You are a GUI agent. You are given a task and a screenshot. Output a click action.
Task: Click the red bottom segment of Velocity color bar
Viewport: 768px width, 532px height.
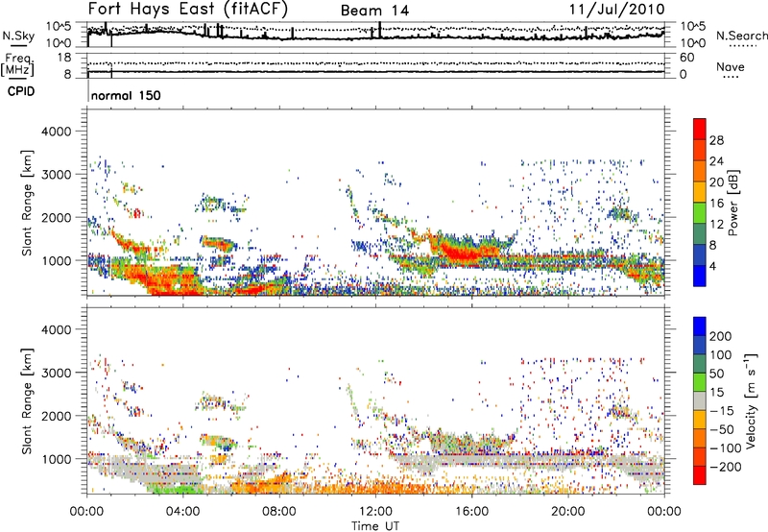[x=700, y=475]
